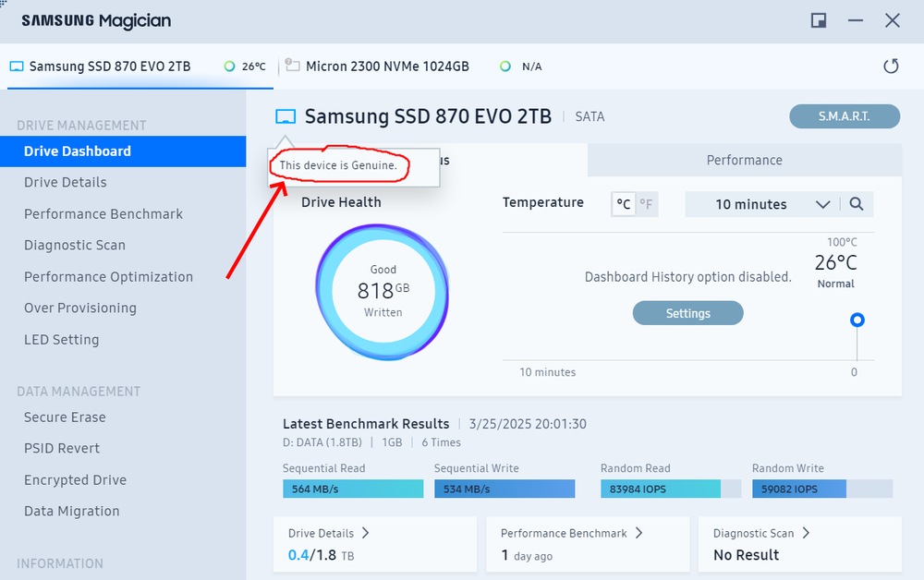Open PSID Revert in sidebar
Screen dimensions: 924x580
(123, 448)
